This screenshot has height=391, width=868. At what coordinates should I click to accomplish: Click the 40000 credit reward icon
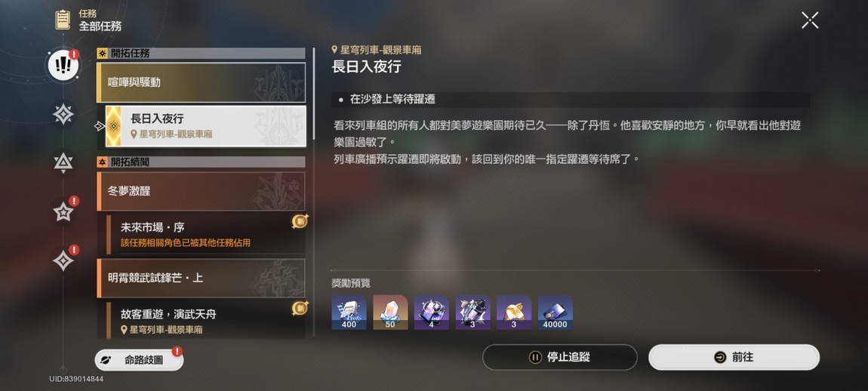point(556,312)
